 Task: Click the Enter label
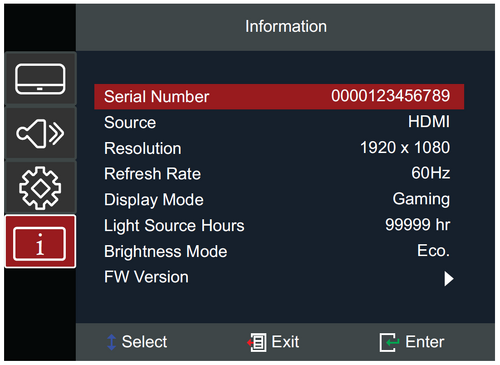click(425, 342)
